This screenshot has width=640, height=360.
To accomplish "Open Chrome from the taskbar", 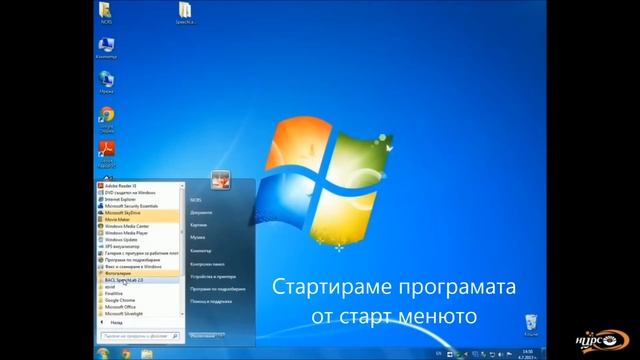I will pyautogui.click(x=126, y=354).
